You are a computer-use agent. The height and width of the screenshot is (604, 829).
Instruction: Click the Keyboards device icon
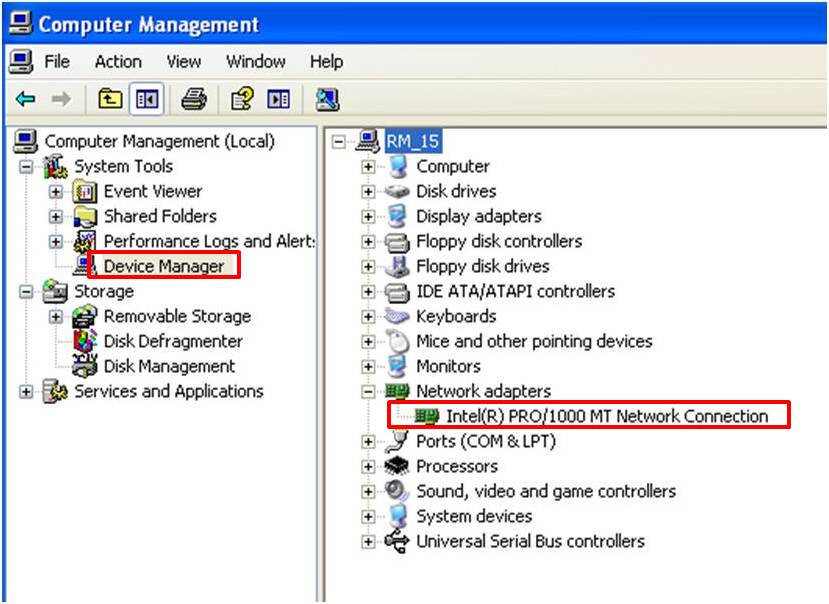[397, 316]
